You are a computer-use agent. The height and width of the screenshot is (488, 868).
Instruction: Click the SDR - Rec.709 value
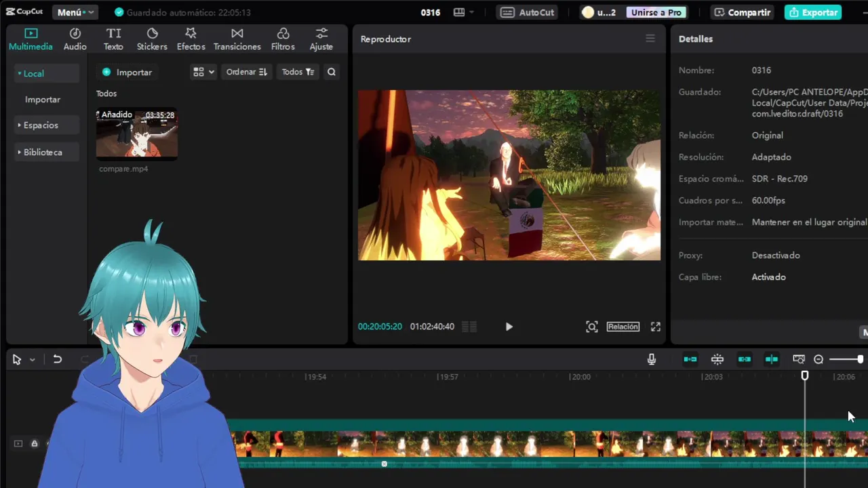[780, 179]
